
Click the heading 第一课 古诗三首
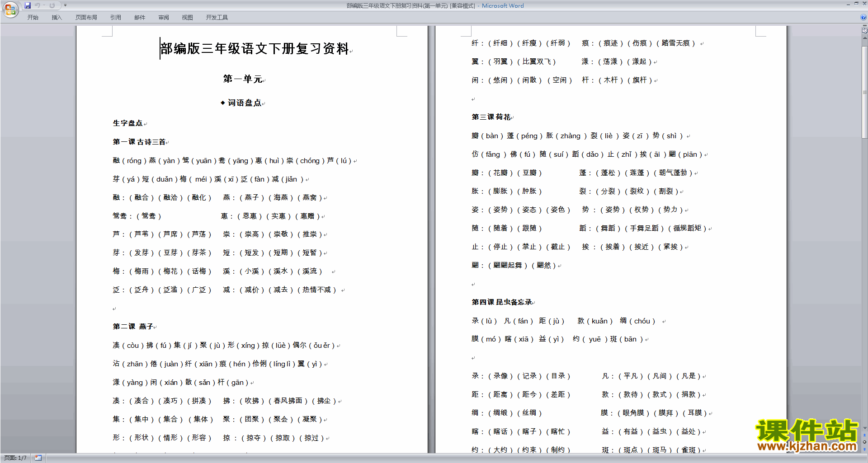coord(139,142)
